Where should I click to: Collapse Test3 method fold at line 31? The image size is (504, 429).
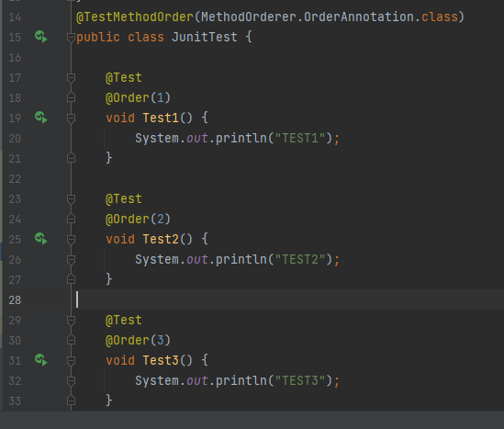[x=71, y=361]
